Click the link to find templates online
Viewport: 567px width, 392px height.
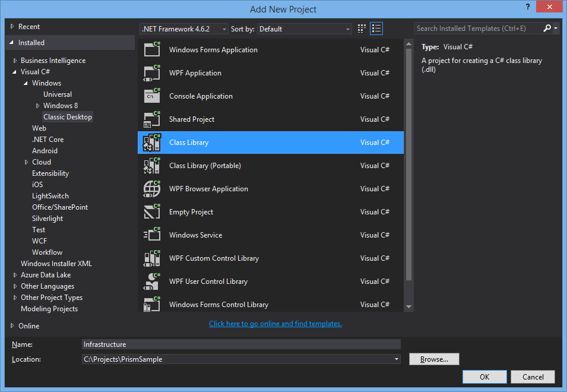275,324
